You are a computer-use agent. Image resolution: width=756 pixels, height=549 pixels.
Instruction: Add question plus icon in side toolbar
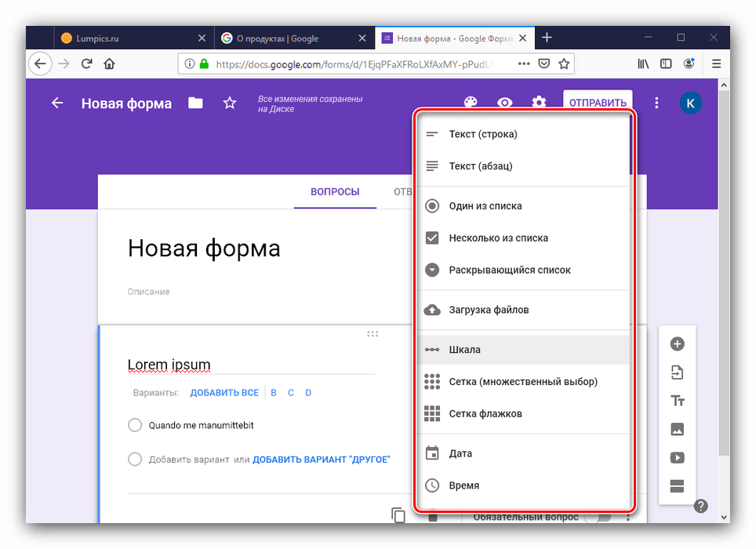[677, 344]
